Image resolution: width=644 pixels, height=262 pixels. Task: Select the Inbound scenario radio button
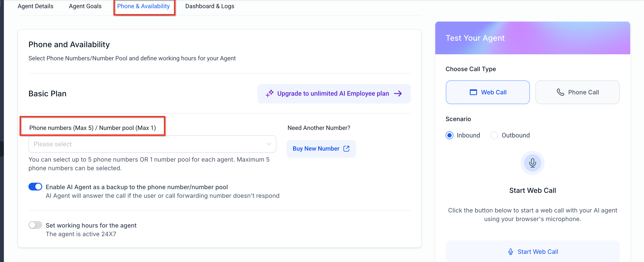click(x=449, y=135)
